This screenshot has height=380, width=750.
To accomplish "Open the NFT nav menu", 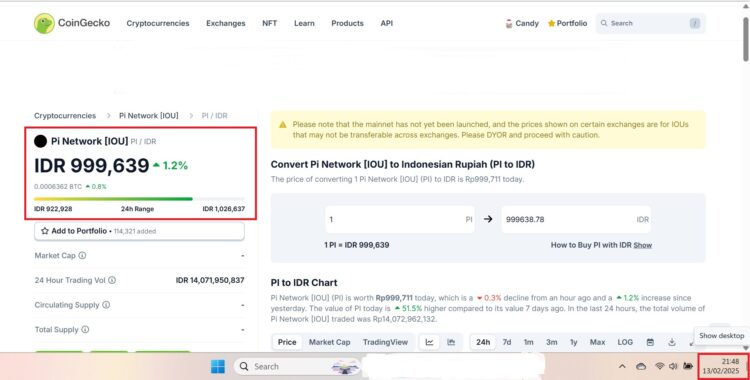I will coord(269,23).
